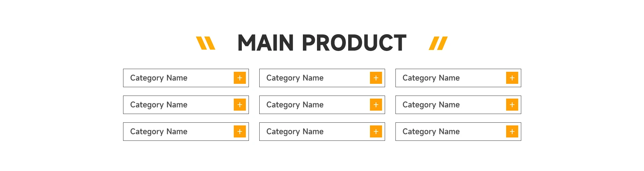
Task: Hit the plus icon in the middle-right category box
Action: point(512,105)
